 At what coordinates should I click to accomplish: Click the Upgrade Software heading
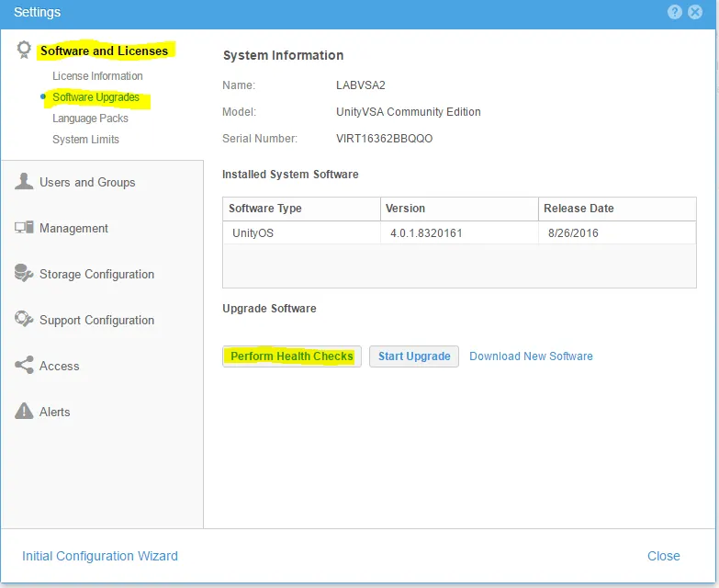pos(269,308)
